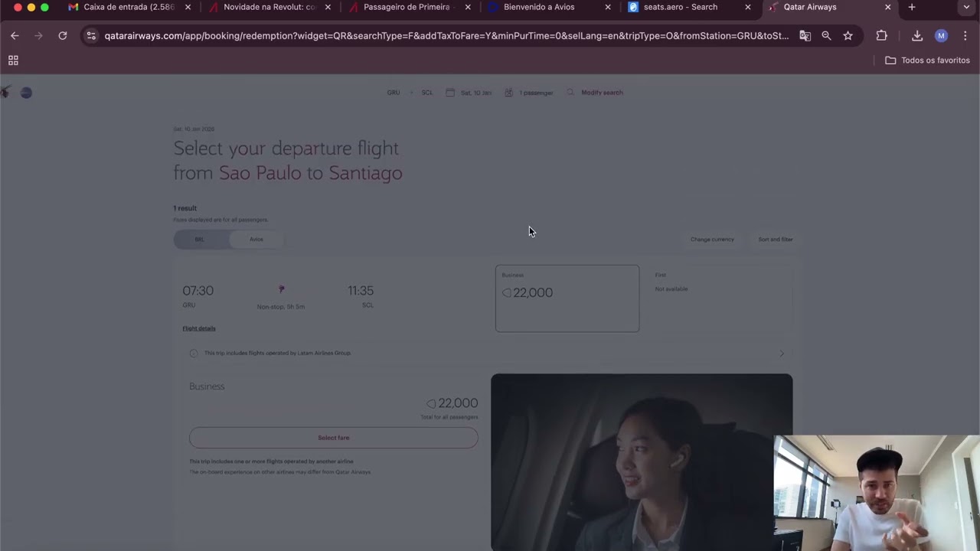Open the downloads icon

click(917, 36)
